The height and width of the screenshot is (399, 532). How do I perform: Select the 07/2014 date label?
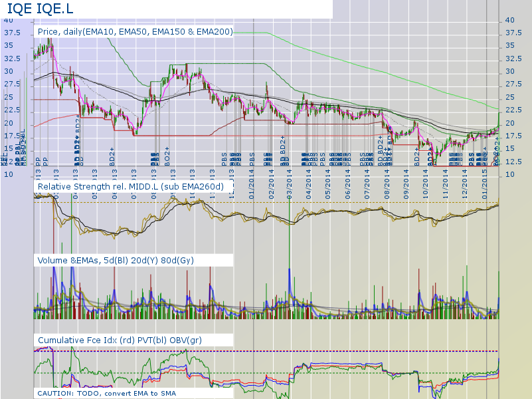367,184
